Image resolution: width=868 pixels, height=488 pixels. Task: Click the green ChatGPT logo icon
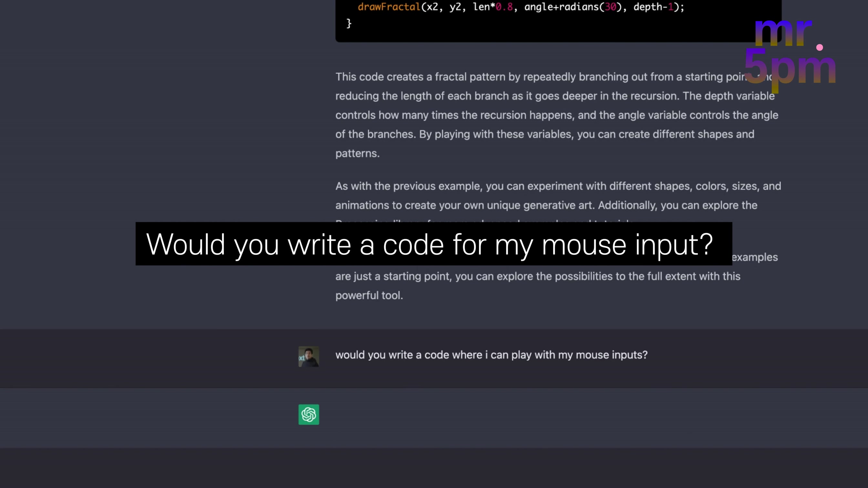pos(309,414)
